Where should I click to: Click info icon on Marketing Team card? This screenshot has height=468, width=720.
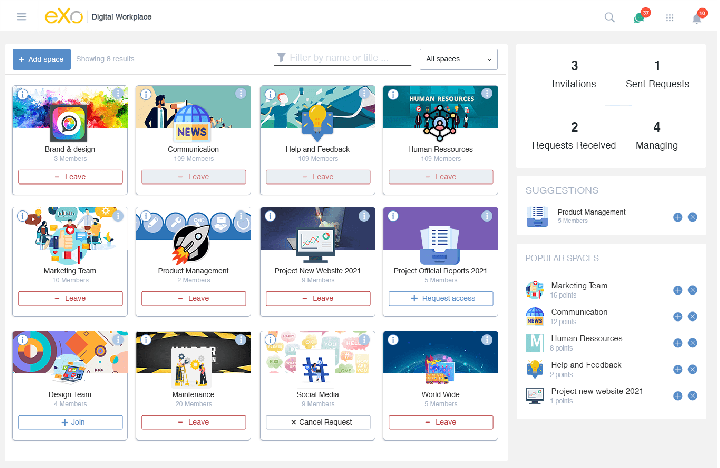pyautogui.click(x=22, y=216)
